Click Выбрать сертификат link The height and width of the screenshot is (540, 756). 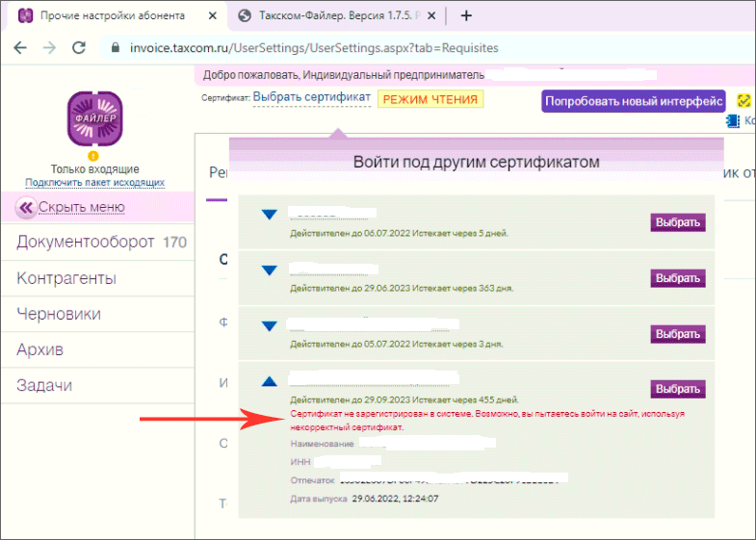coord(311,97)
